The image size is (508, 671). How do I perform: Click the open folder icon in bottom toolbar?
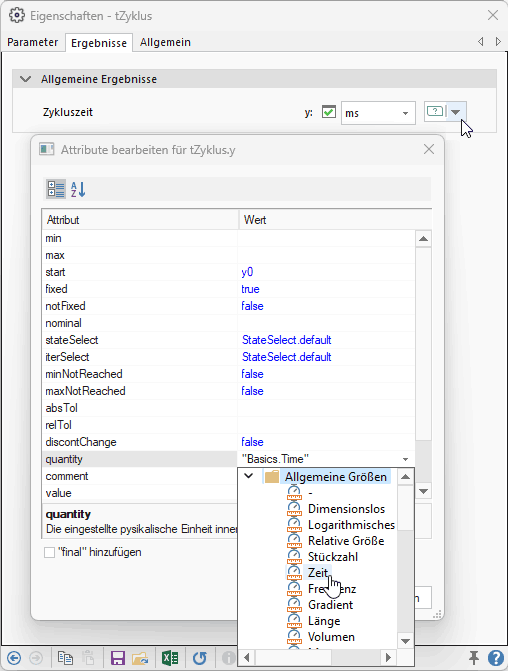[140, 657]
